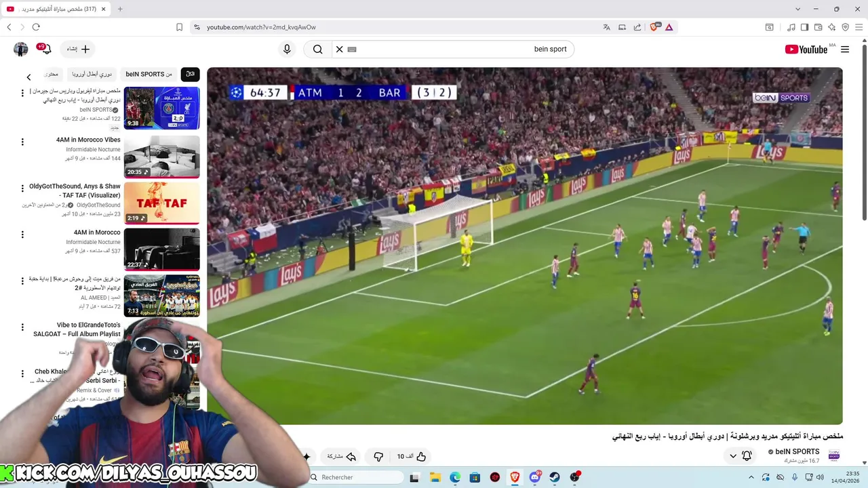This screenshot has height=488, width=868.
Task: Open Steam from the taskbar
Action: point(555,477)
